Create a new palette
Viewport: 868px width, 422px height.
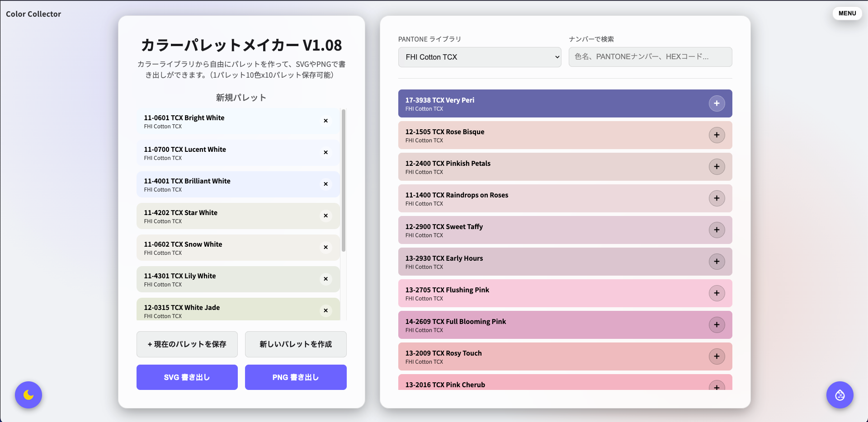[296, 344]
